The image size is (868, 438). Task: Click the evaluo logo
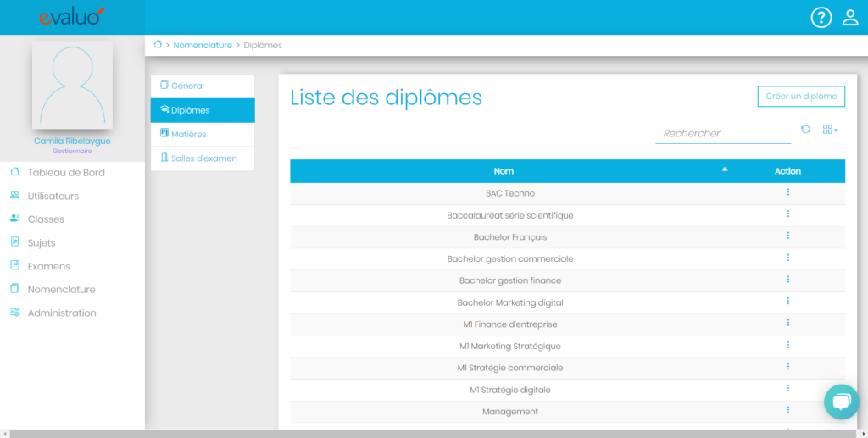click(72, 16)
